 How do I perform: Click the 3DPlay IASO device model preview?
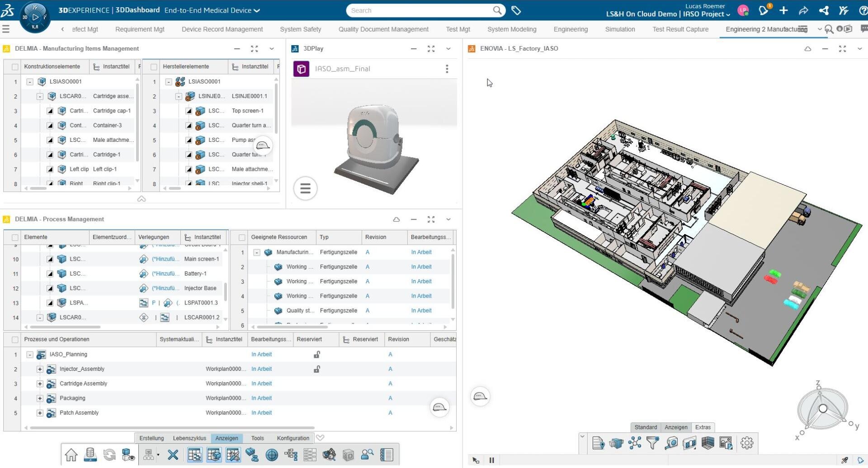376,149
